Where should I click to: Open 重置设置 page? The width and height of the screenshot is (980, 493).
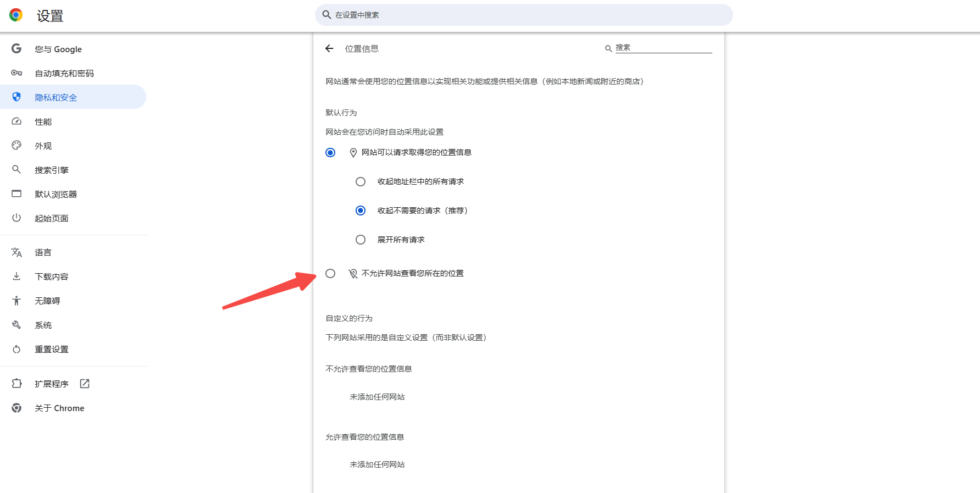click(x=73, y=349)
